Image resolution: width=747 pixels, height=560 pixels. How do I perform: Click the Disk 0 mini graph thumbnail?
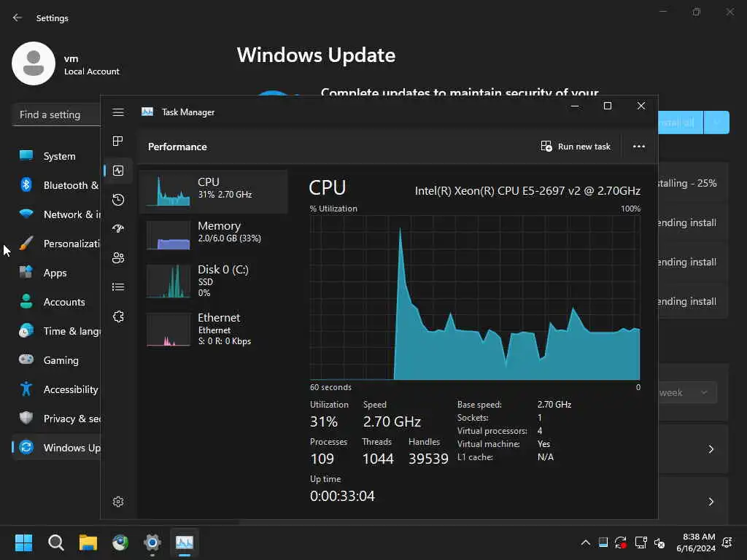pyautogui.click(x=169, y=281)
